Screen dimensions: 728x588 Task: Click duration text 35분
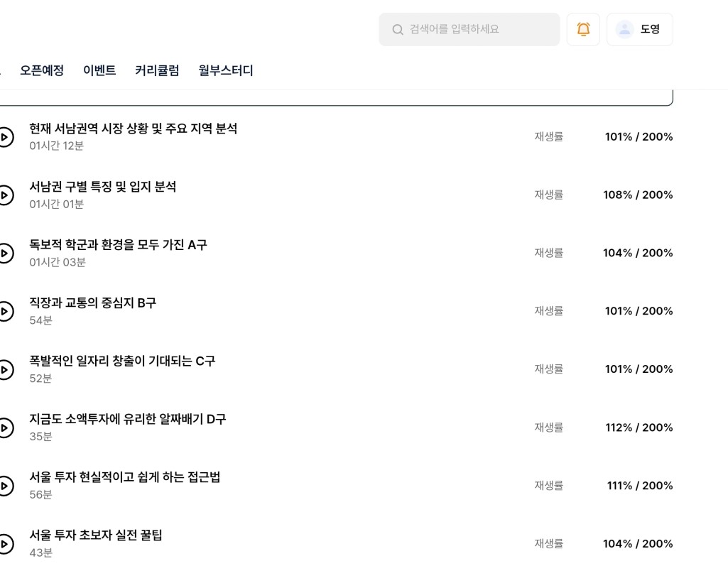(x=41, y=436)
